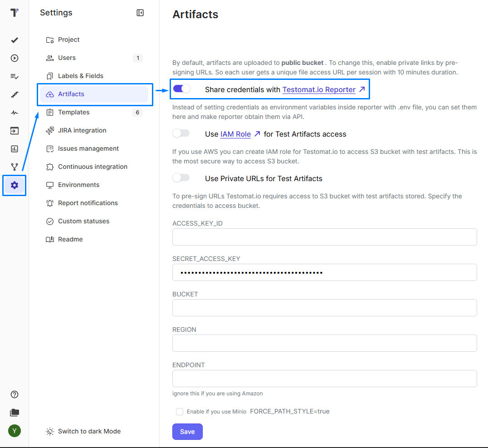Collapse the Settings sidebar panel
Screen dimensions: 488x448
click(x=140, y=13)
